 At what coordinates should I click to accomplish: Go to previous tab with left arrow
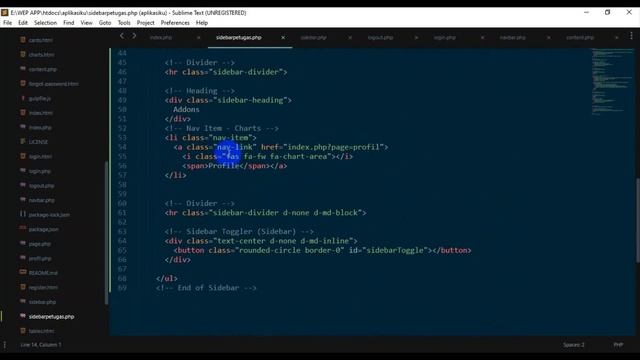coord(122,36)
